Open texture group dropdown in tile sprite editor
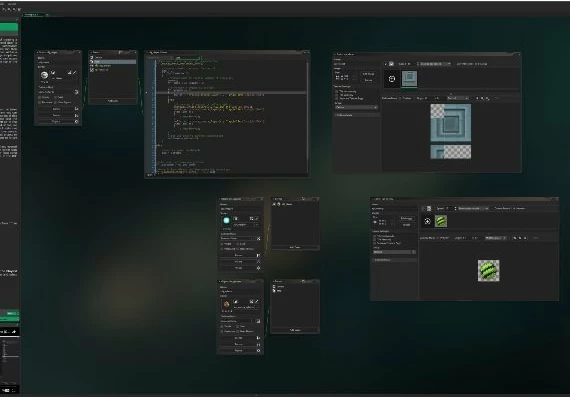570x397 pixels. point(356,107)
